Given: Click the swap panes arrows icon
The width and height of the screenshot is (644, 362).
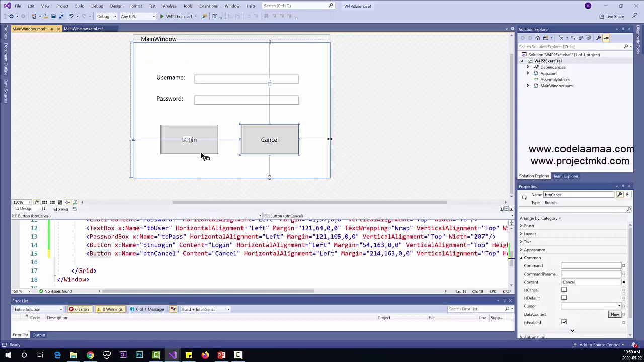Looking at the screenshot, I should [x=43, y=209].
